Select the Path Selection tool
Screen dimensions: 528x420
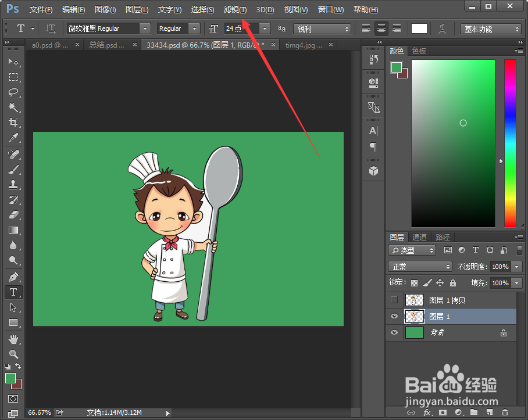(x=13, y=307)
